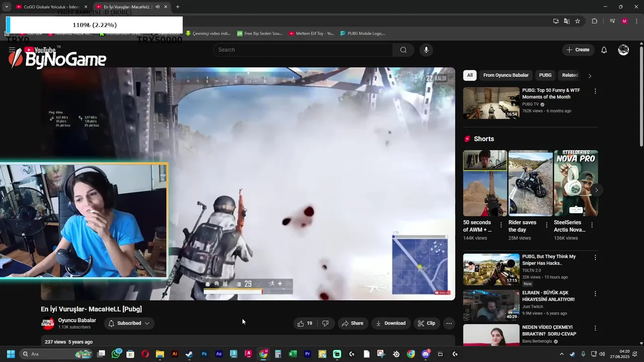The width and height of the screenshot is (644, 362).
Task: Download the video
Action: pos(390,323)
